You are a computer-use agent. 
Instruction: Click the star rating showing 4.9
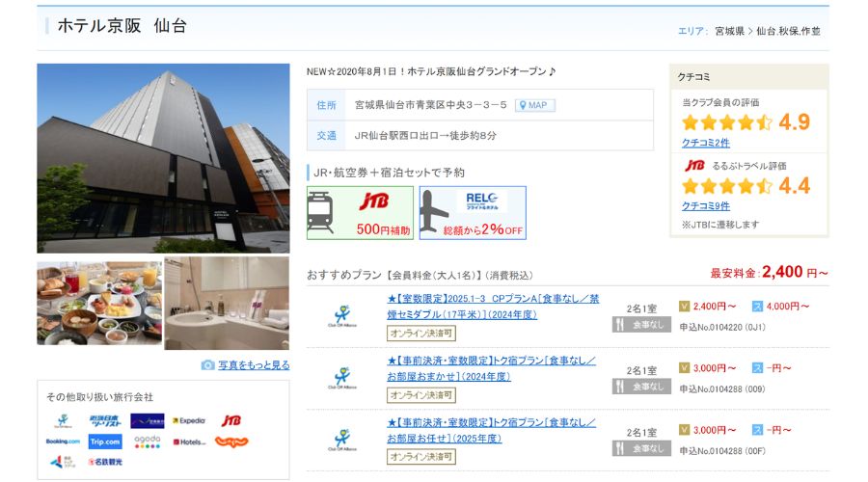[727, 122]
